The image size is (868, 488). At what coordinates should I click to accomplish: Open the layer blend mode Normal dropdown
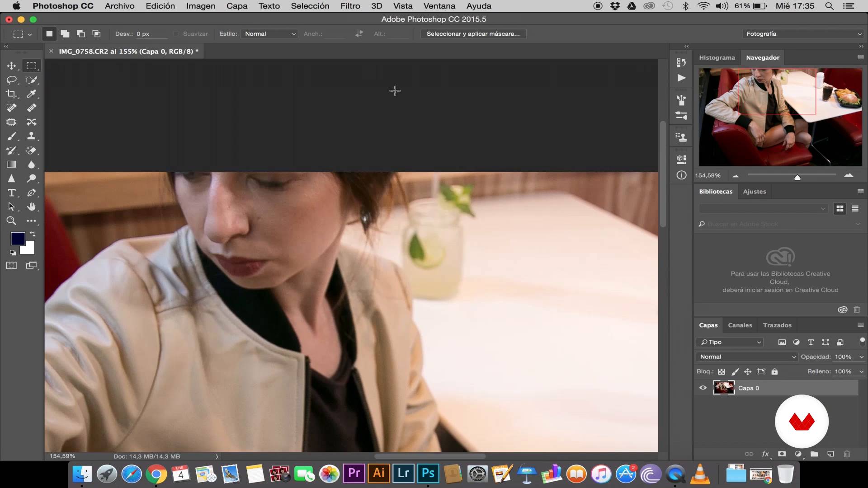[x=747, y=357]
